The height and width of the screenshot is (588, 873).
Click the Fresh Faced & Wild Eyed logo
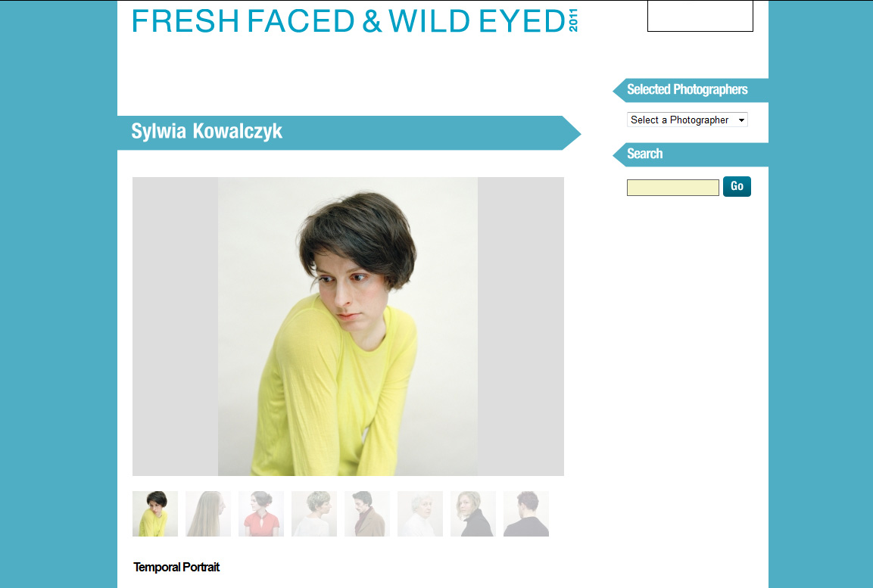click(x=354, y=20)
